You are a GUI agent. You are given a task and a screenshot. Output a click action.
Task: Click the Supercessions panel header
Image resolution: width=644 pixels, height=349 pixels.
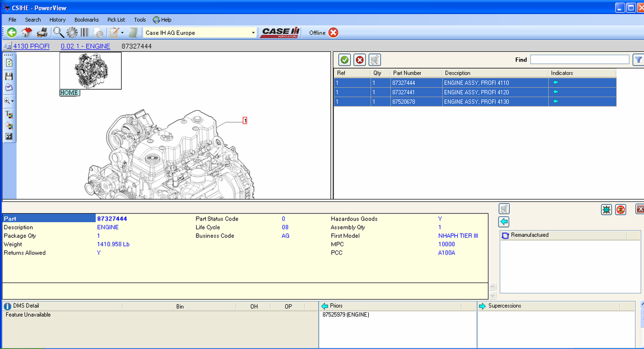pos(556,306)
